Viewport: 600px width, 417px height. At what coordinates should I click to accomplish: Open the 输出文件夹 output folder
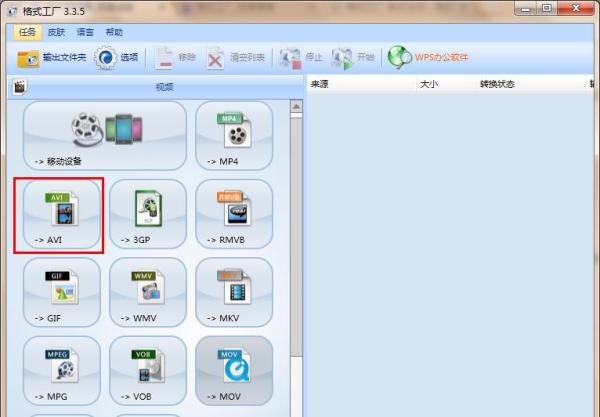pyautogui.click(x=51, y=58)
